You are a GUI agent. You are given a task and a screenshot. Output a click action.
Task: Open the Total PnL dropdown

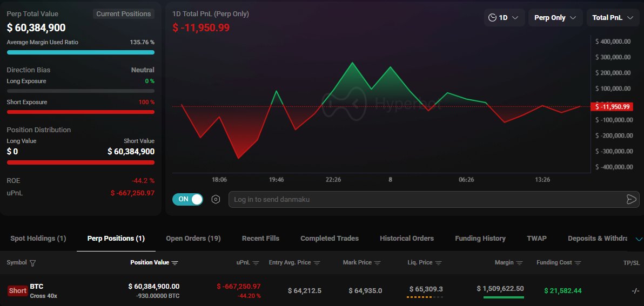point(613,18)
